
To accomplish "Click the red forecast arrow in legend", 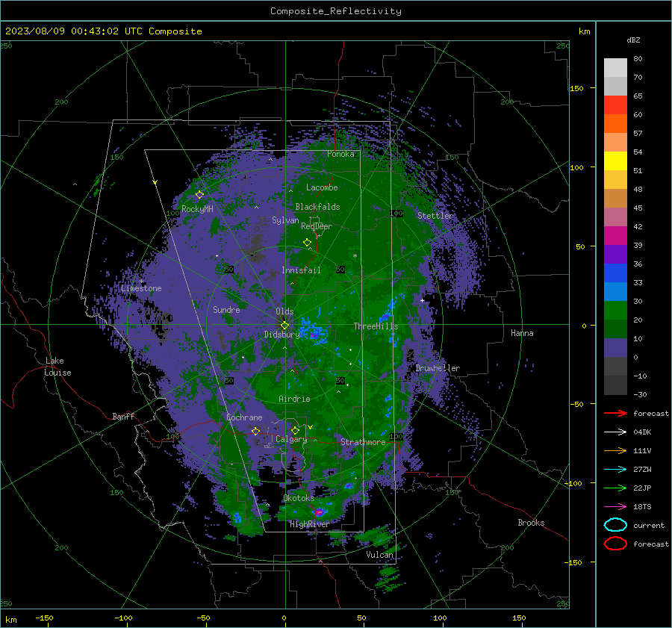I will click(615, 413).
